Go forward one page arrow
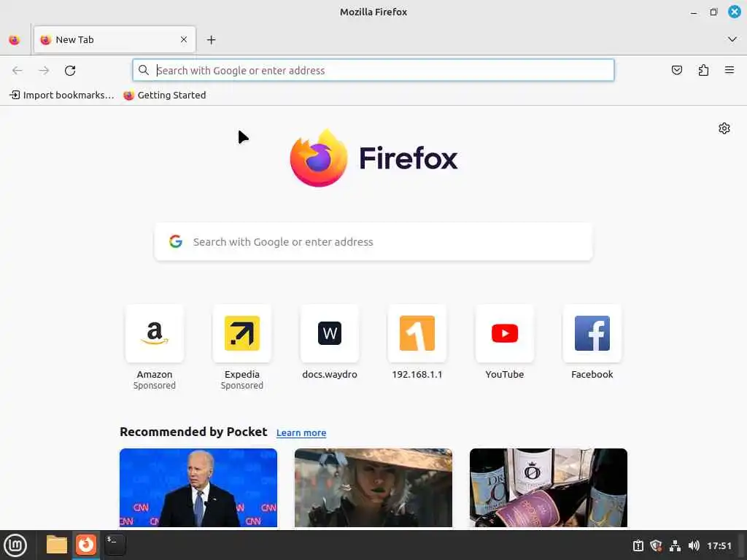 44,71
